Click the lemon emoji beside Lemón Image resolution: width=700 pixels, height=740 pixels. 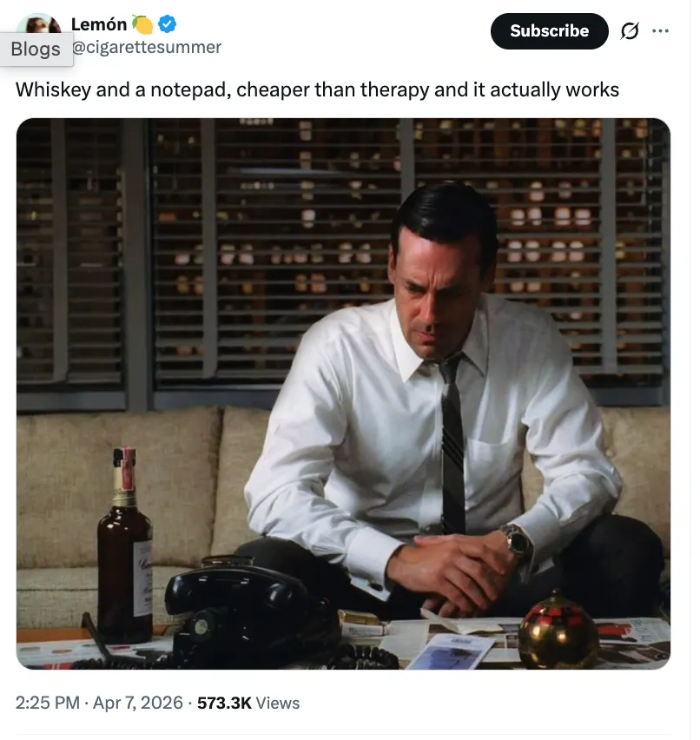[144, 24]
